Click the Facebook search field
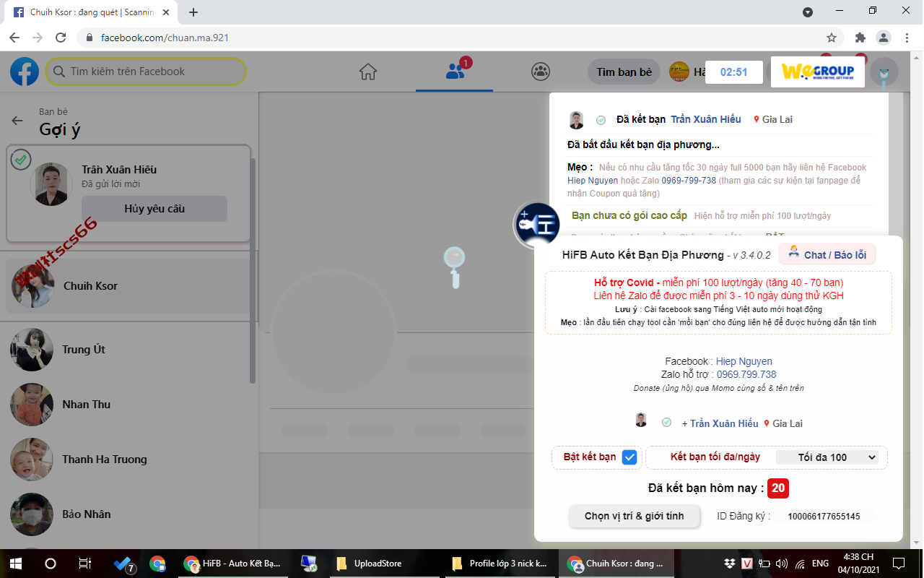 click(x=146, y=72)
